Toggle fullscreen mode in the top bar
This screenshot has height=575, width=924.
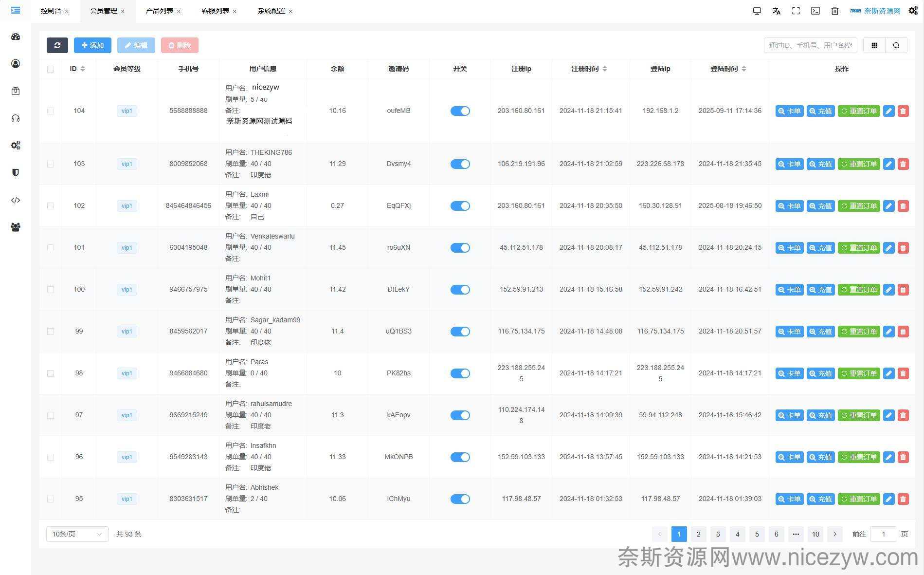(x=796, y=11)
